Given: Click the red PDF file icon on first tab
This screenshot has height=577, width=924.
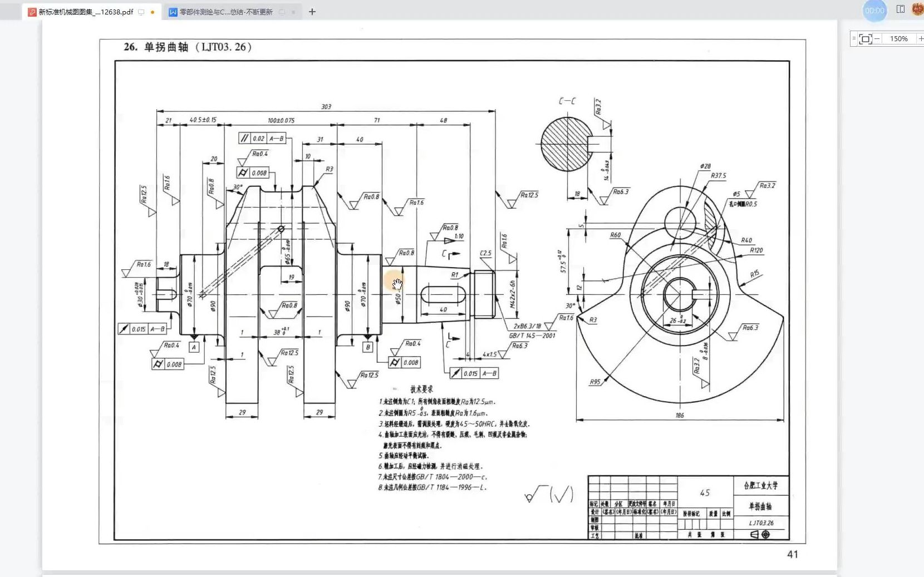Looking at the screenshot, I should tap(32, 12).
